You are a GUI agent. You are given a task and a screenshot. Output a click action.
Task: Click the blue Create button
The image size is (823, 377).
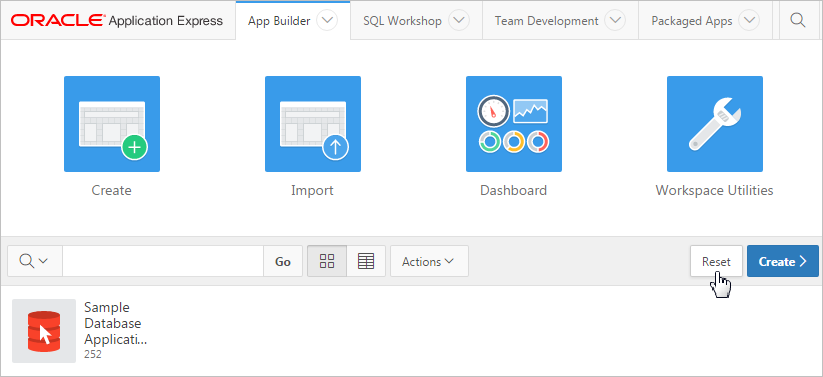coord(783,261)
